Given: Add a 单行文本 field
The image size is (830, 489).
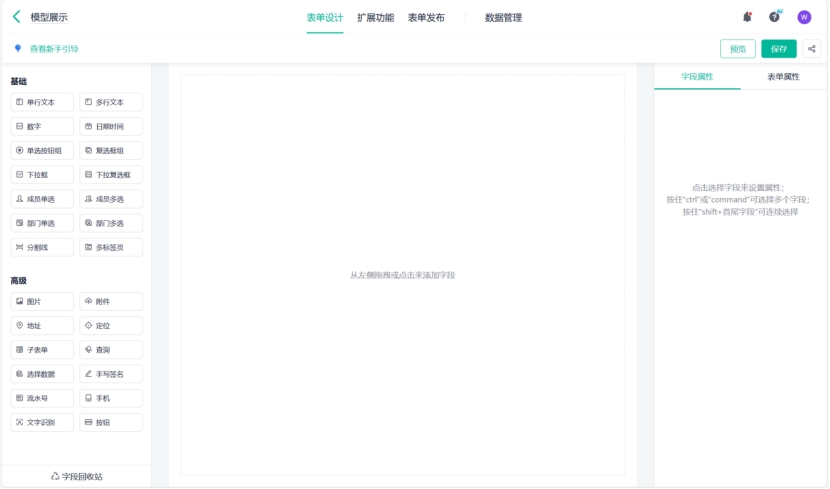Looking at the screenshot, I should (x=42, y=102).
